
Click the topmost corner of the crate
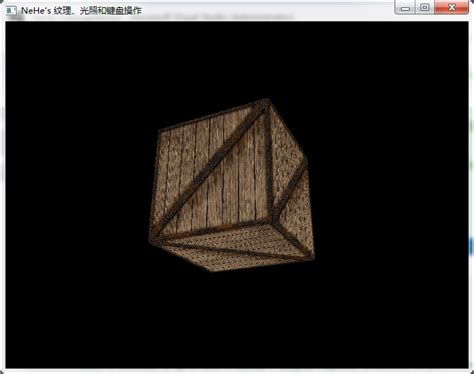(x=267, y=100)
